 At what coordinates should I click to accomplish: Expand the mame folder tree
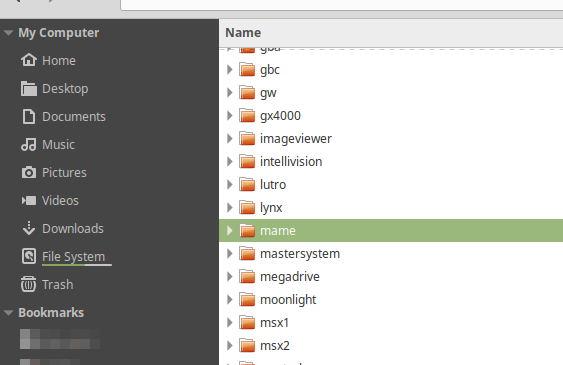click(230, 230)
